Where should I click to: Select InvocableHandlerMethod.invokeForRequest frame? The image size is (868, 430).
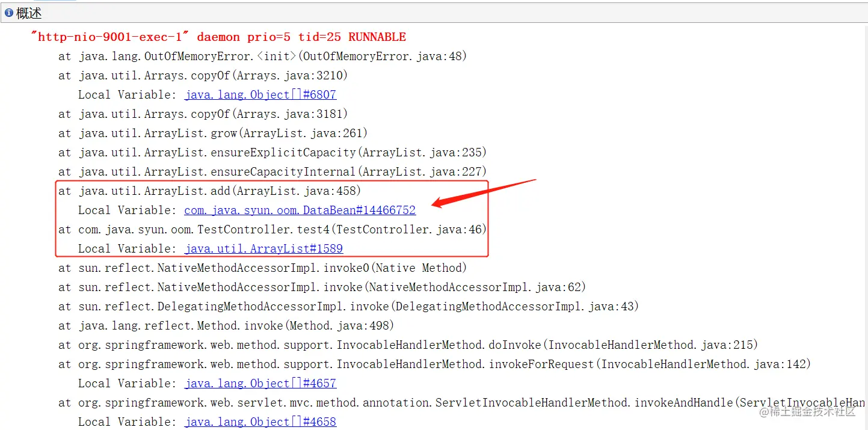pyautogui.click(x=435, y=364)
